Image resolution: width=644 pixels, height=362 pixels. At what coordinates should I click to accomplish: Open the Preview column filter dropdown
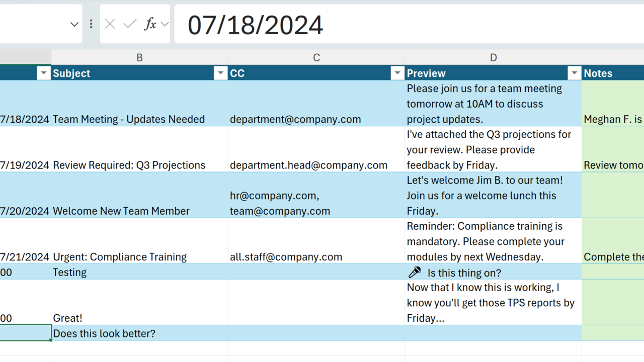pyautogui.click(x=575, y=73)
